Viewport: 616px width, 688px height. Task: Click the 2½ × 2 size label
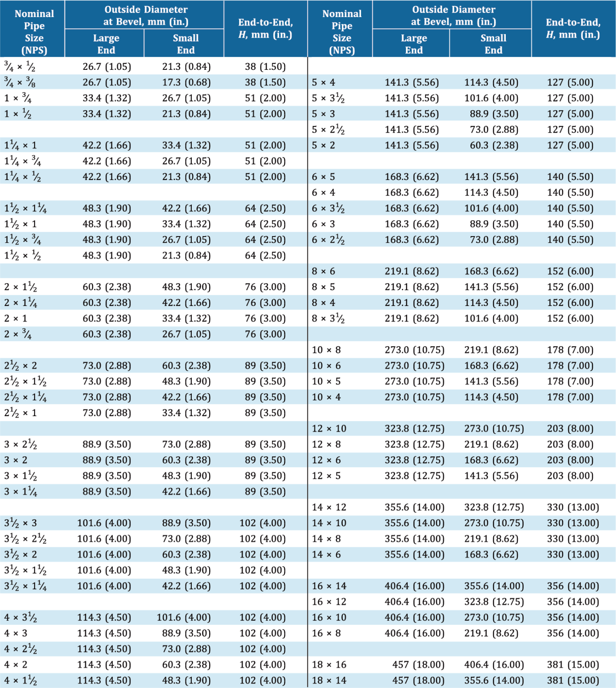tap(21, 366)
